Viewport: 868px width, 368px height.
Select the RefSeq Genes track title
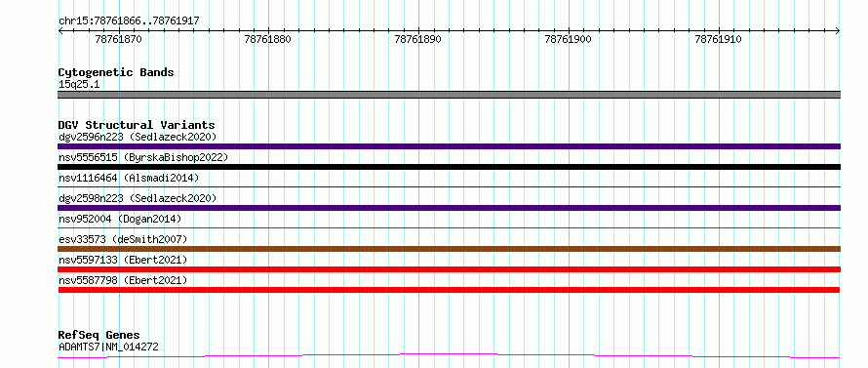point(99,335)
